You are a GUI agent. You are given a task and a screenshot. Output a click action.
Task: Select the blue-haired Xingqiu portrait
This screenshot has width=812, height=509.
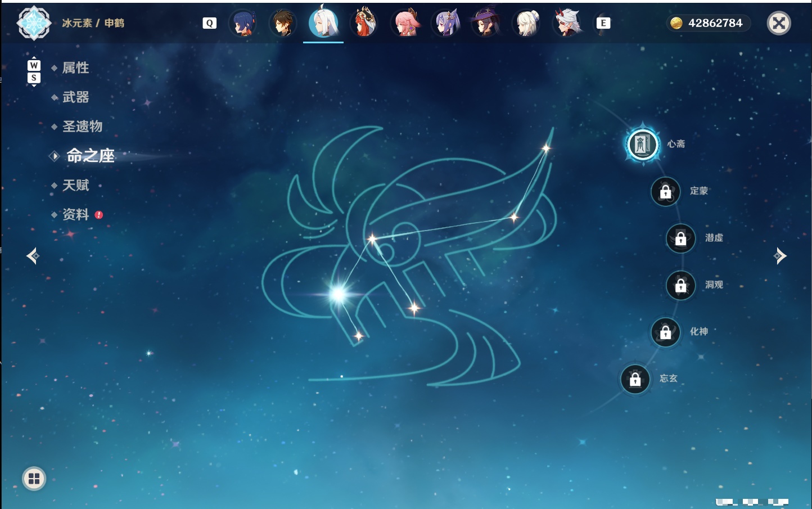[x=243, y=23]
